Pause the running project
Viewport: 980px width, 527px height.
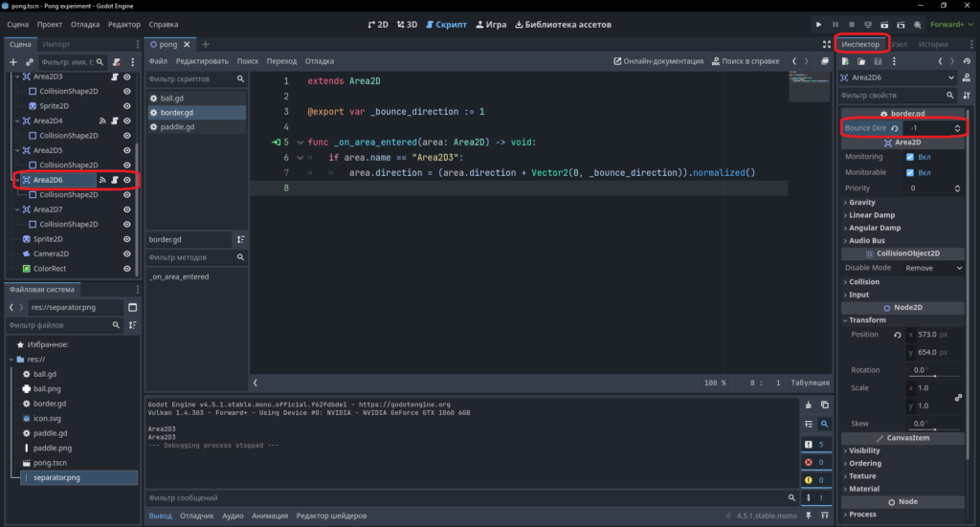[835, 24]
